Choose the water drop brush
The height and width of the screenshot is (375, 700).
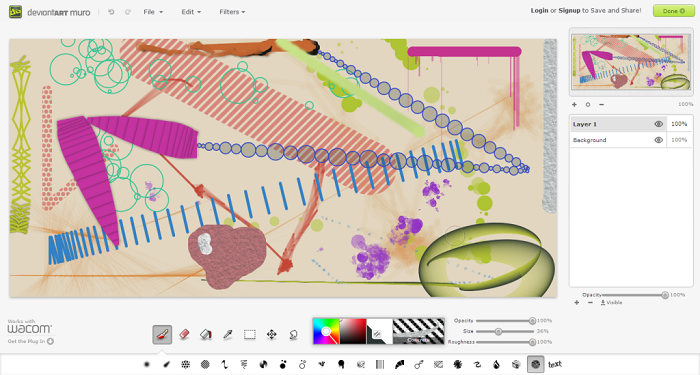(x=496, y=364)
